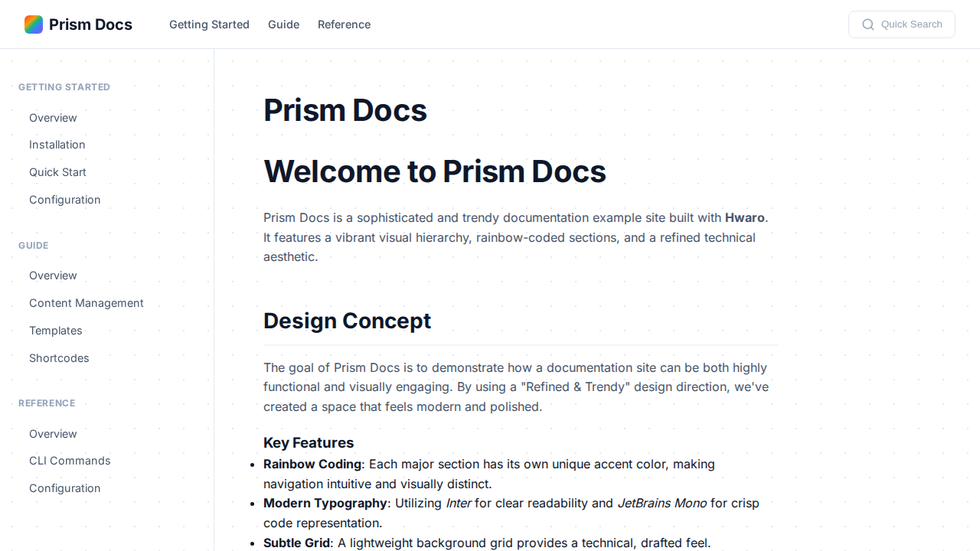
Task: Select Overview under Reference
Action: tap(53, 433)
